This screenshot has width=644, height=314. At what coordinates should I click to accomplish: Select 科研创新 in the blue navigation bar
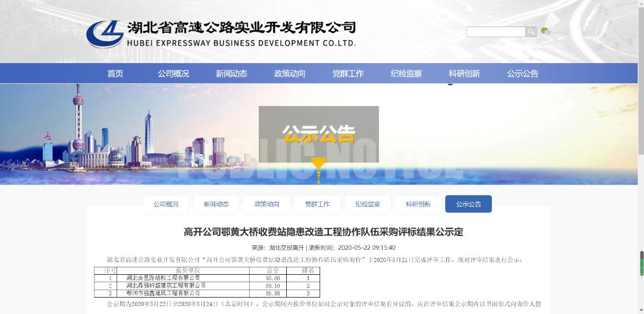coord(464,74)
